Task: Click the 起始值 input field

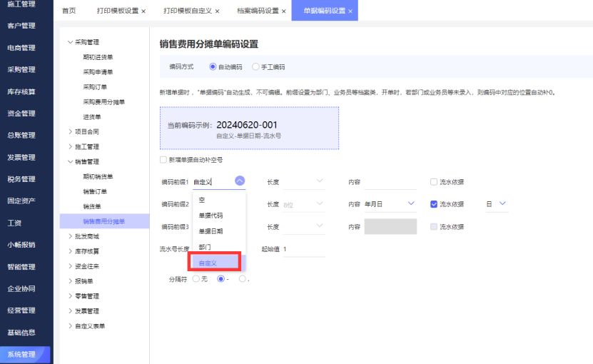Action: [x=303, y=249]
